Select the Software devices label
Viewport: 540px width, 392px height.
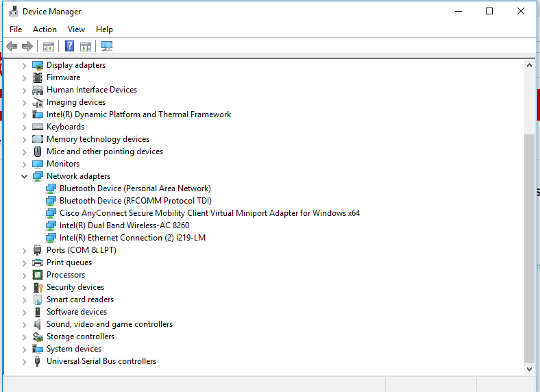pyautogui.click(x=77, y=312)
